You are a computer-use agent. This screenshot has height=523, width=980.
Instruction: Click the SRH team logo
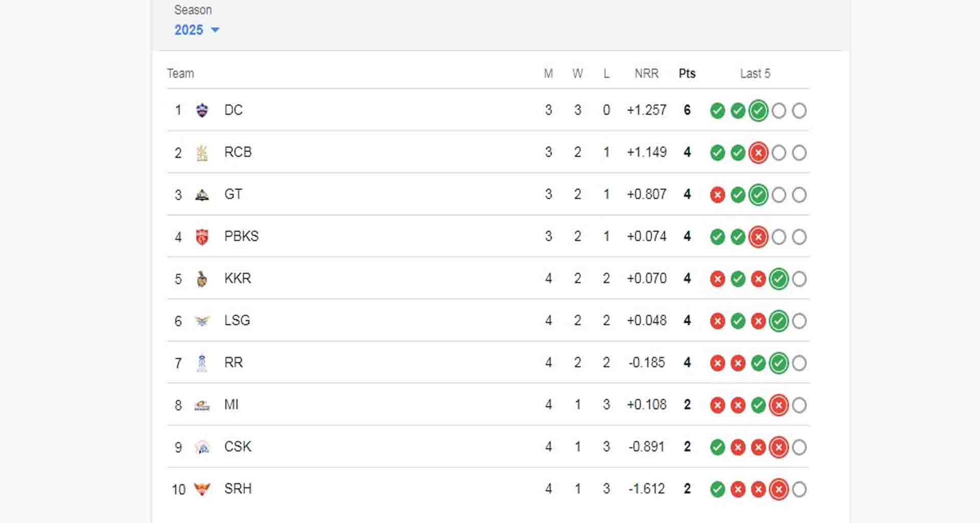pos(202,489)
